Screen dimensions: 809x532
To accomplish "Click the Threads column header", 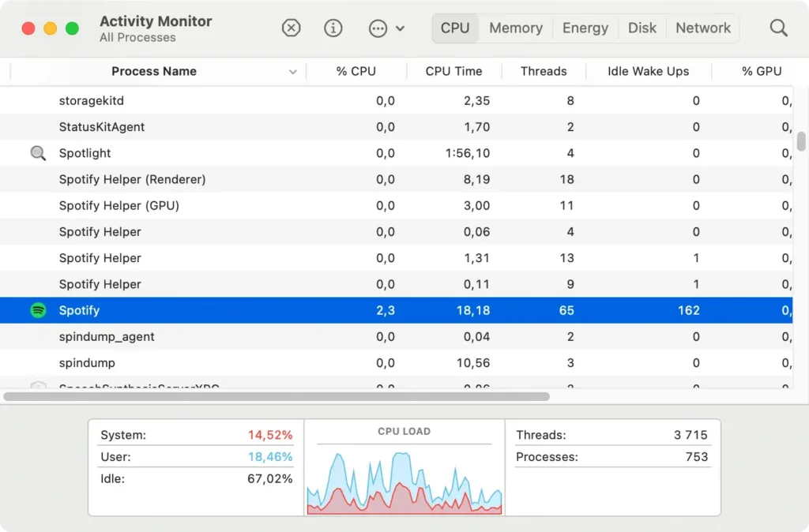I will pyautogui.click(x=544, y=72).
